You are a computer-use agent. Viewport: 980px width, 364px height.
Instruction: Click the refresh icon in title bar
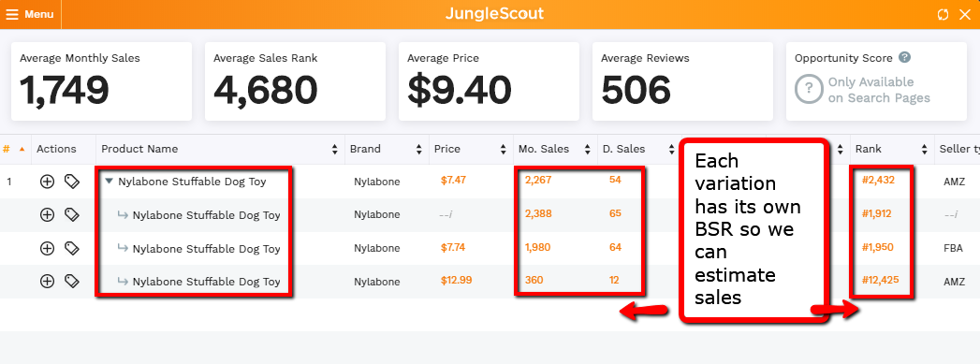[943, 14]
